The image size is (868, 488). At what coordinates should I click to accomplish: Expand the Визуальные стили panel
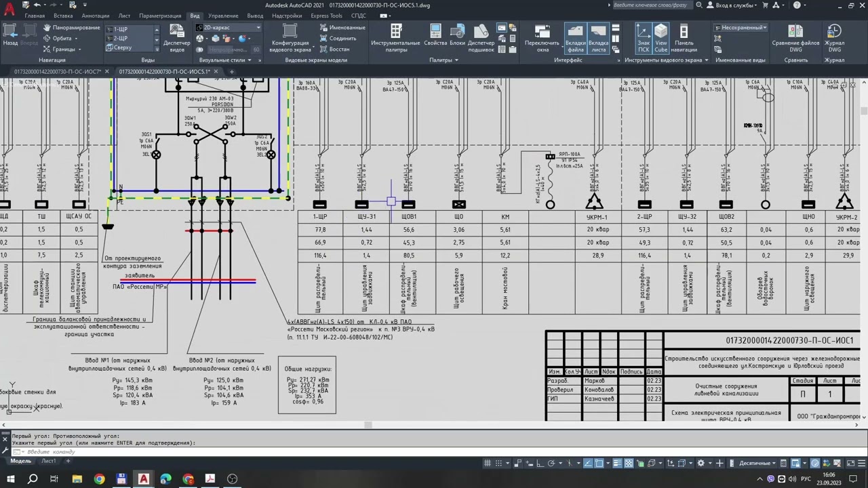click(225, 60)
